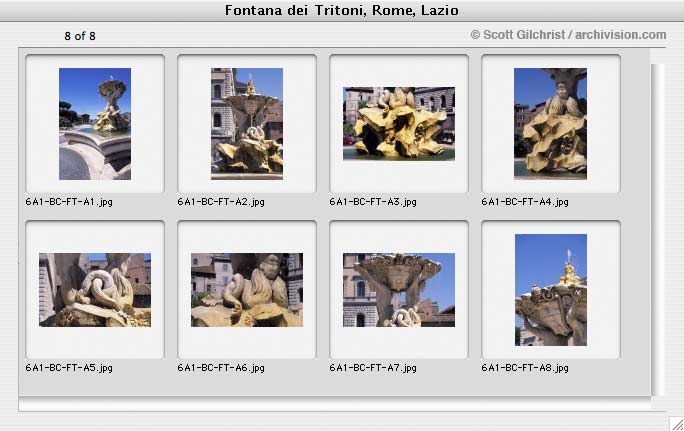Screen dimensions: 684x431
Task: Select the file name 6A1-BC-FT-A8.jpg
Action: pyautogui.click(x=525, y=368)
